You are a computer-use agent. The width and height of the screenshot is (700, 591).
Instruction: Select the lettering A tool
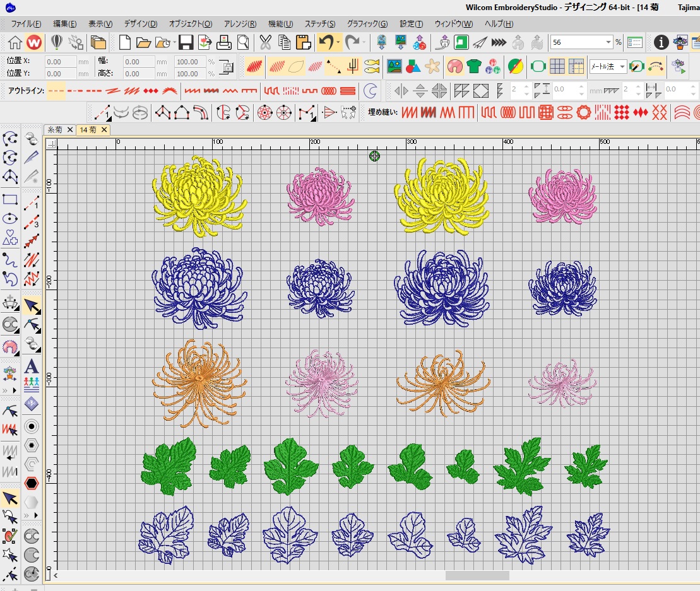[32, 366]
